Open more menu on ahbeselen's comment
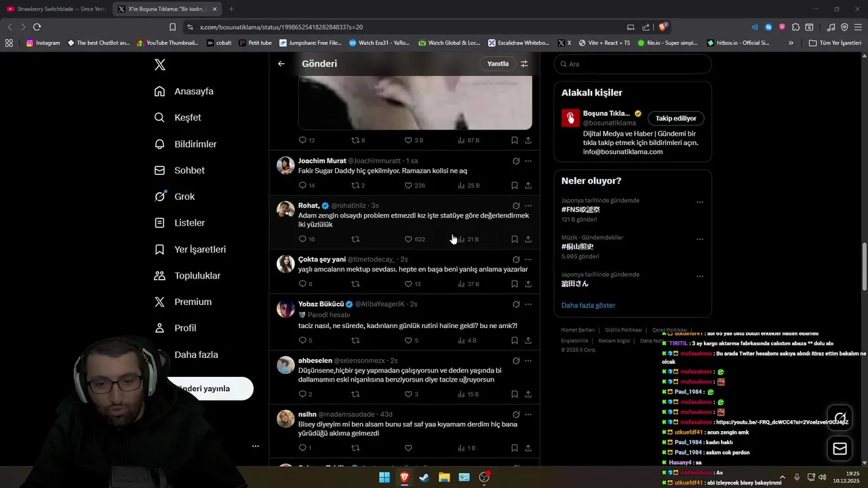 click(528, 361)
